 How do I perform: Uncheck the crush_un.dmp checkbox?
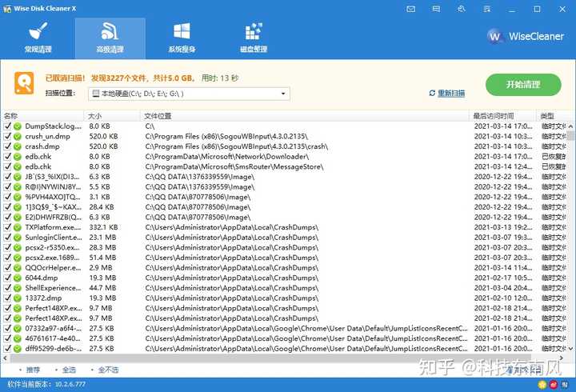tap(7, 136)
